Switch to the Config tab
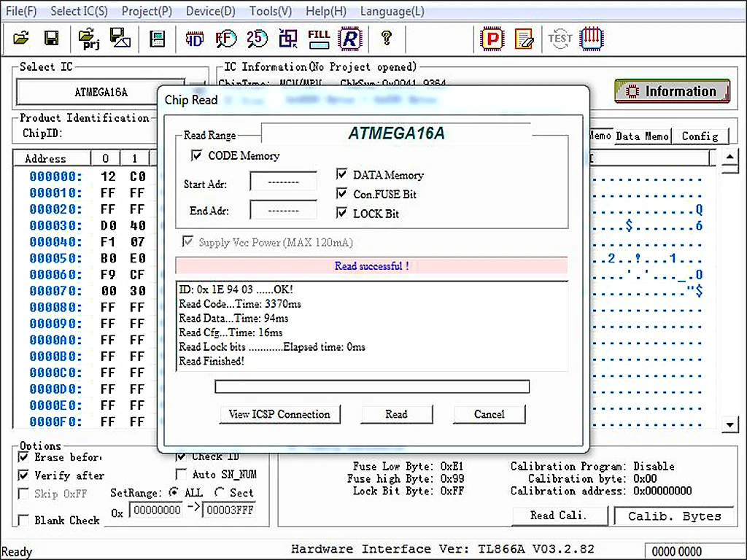The width and height of the screenshot is (747, 560). (700, 136)
